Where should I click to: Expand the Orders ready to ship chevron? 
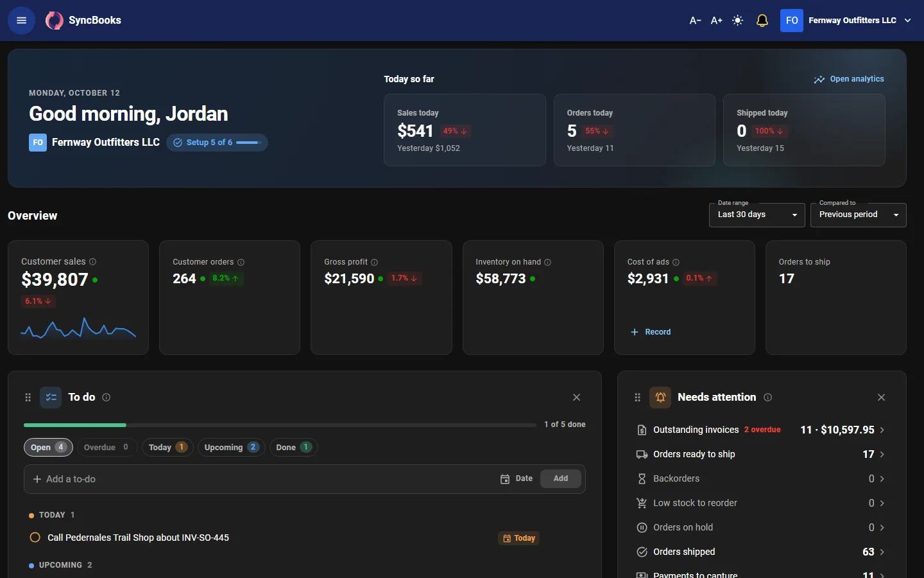point(882,454)
